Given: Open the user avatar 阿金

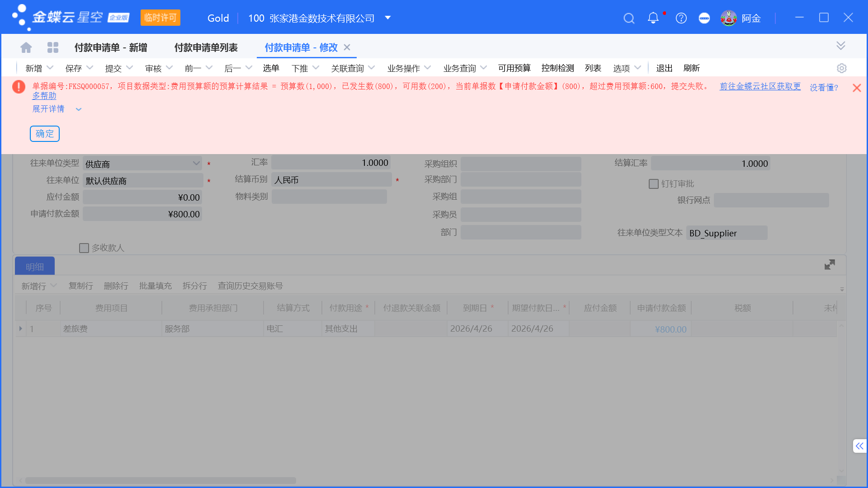Looking at the screenshot, I should tap(741, 18).
